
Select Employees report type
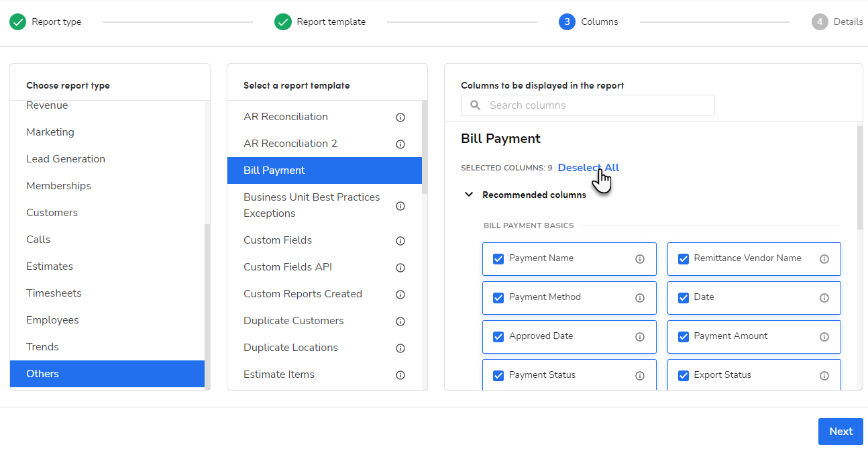(107, 320)
